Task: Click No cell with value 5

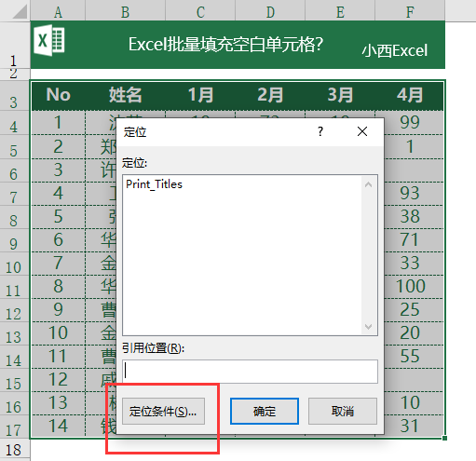Action: (x=58, y=217)
